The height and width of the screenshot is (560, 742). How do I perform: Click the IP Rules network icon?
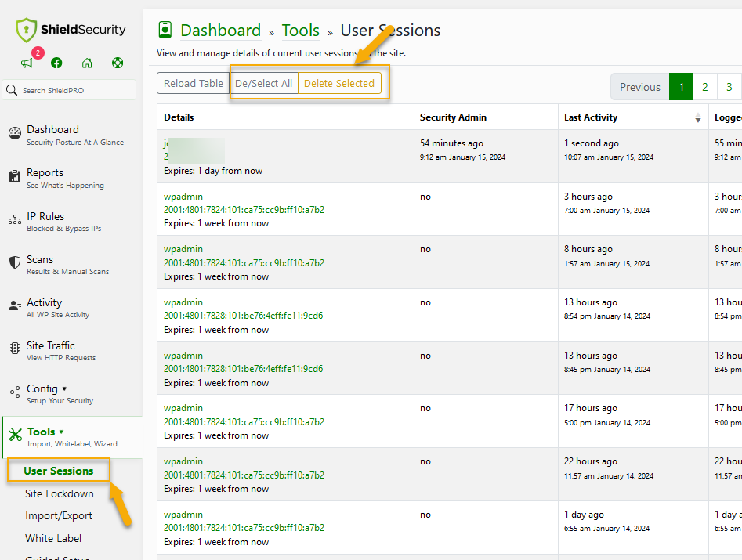tap(15, 219)
